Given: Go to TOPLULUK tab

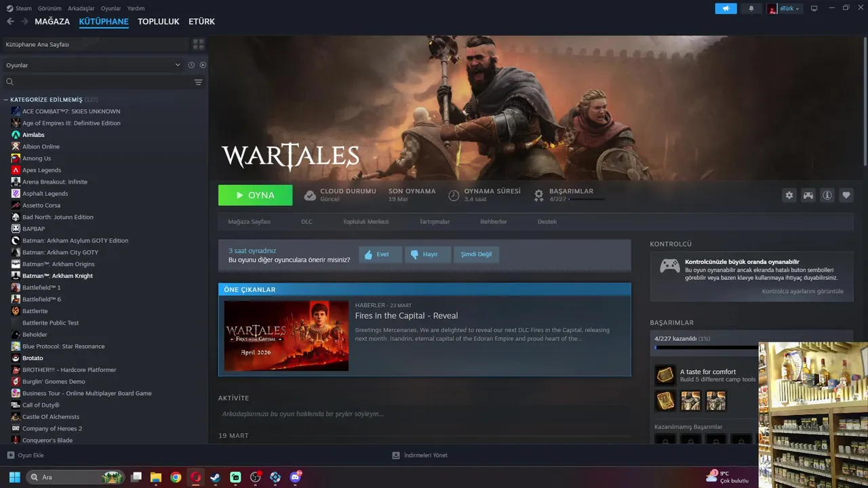Looking at the screenshot, I should (x=159, y=22).
